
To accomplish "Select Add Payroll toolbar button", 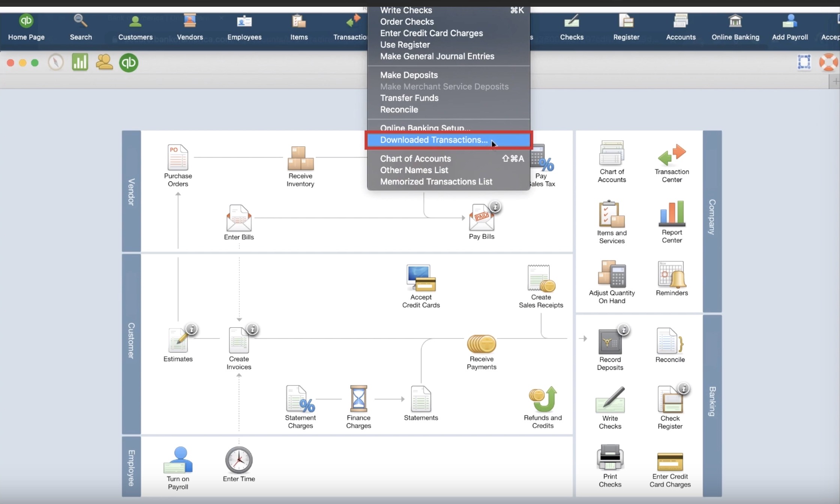I will (x=790, y=27).
